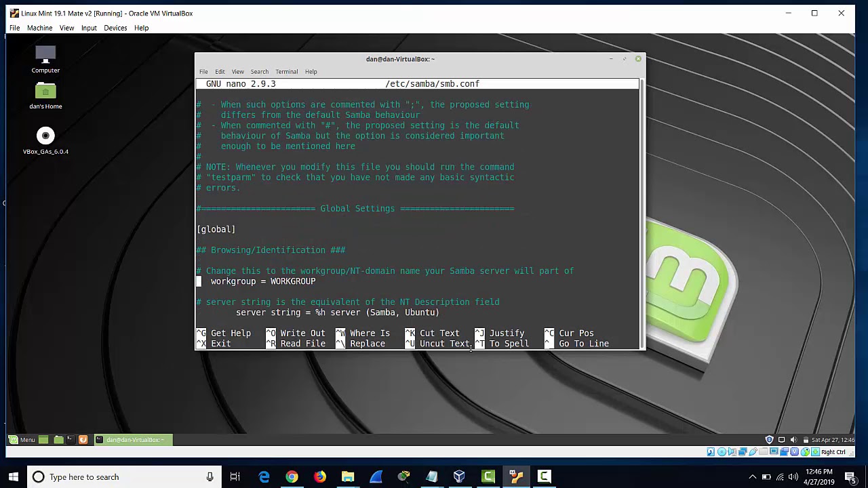The width and height of the screenshot is (868, 488).
Task: Click the line workgroup = WORKGROUP
Action: (x=263, y=281)
